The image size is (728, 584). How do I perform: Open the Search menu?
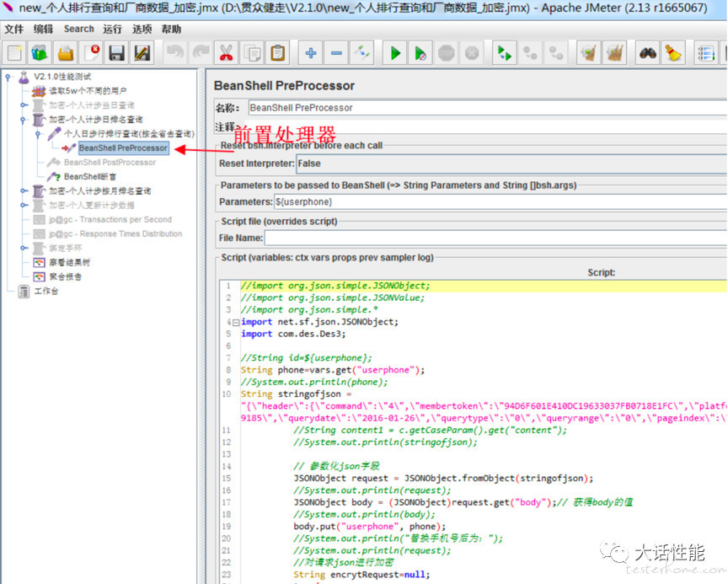[79, 29]
